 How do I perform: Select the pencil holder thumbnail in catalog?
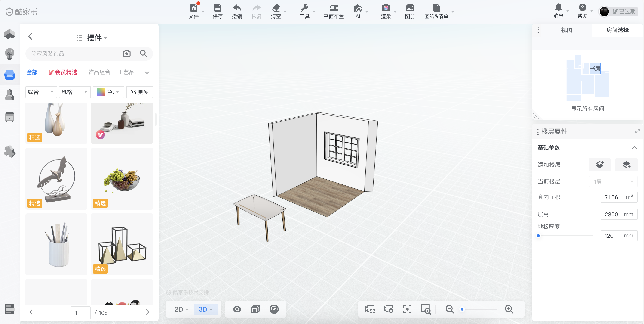56,244
